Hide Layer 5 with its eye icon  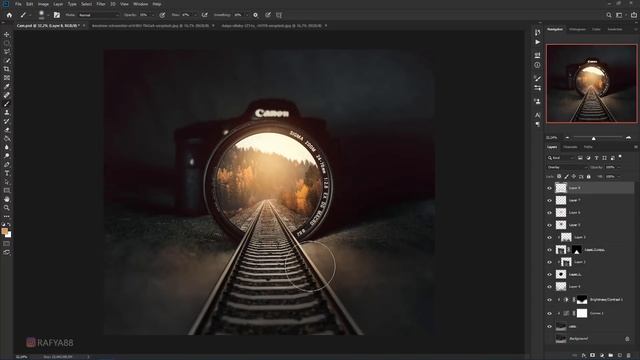point(549,225)
